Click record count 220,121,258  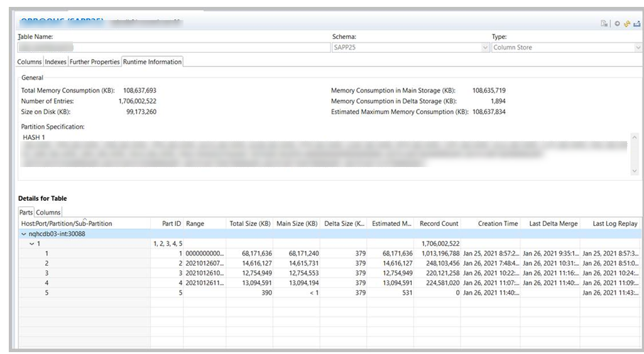443,273
